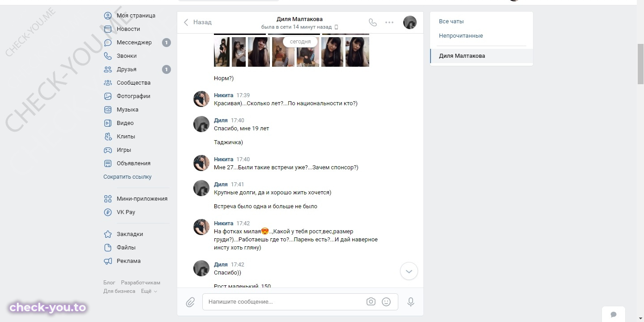
Task: Open the Закладки star icon
Action: 108,234
